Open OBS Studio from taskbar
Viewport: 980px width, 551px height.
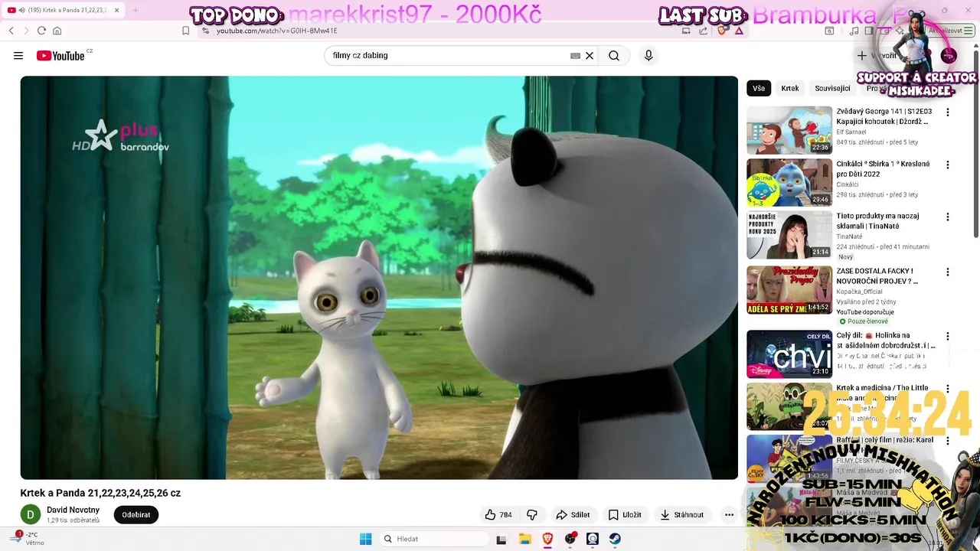click(x=570, y=539)
